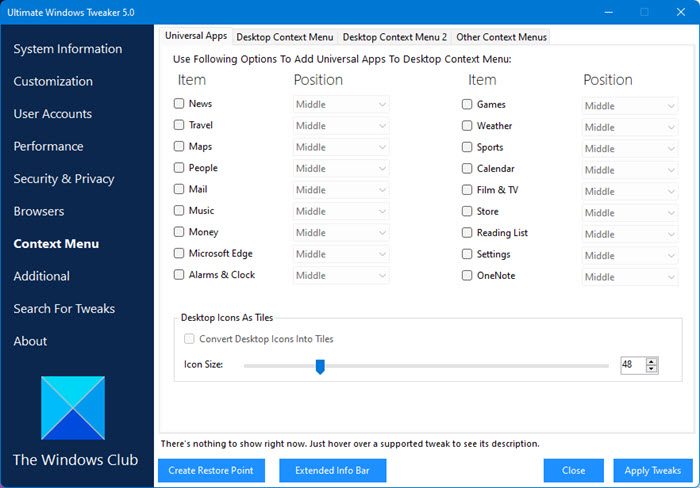Check the OneNote item

pyautogui.click(x=467, y=275)
